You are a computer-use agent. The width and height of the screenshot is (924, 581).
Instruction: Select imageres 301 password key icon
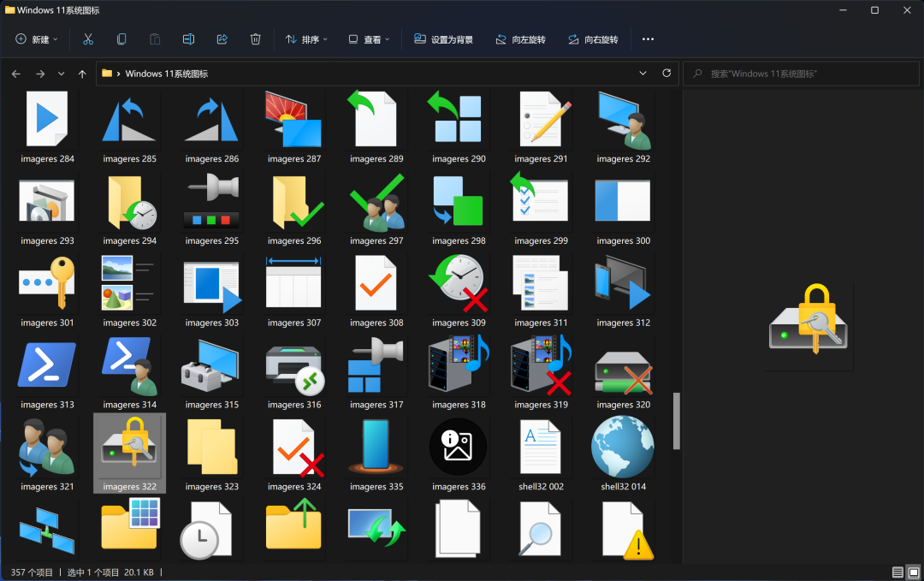tap(47, 283)
